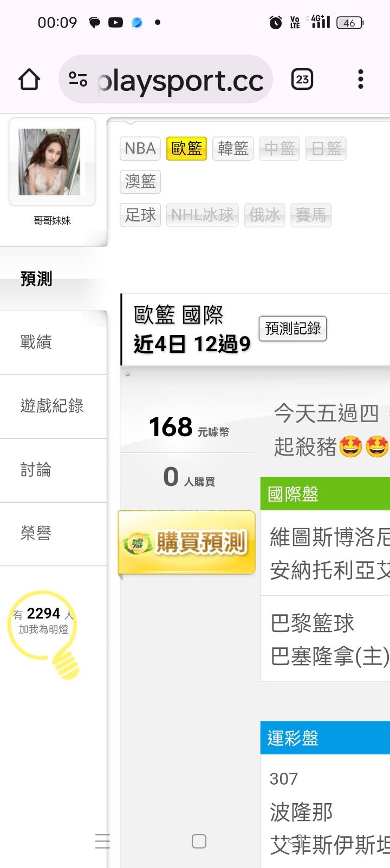Click the yellow 購買預測 button
Viewport: 390px width, 868px height.
click(187, 542)
